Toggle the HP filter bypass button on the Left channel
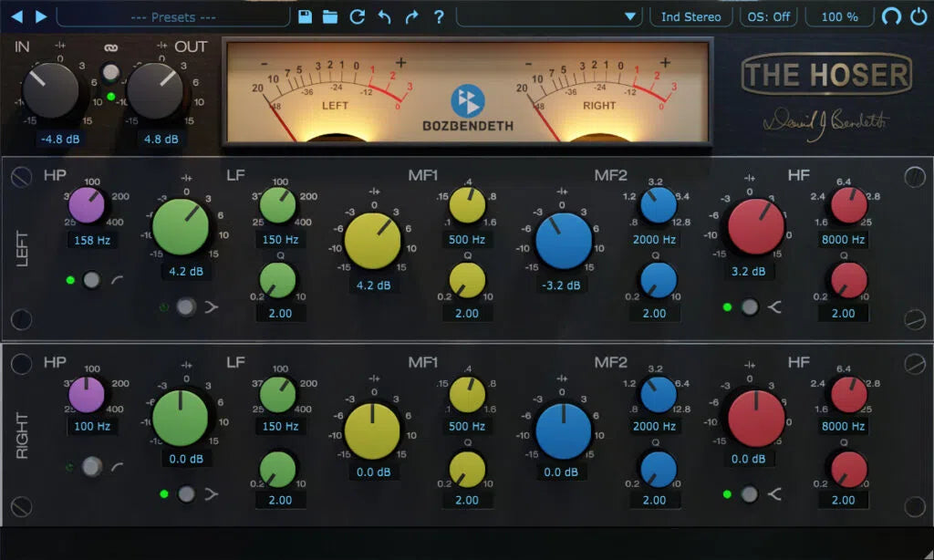Screen dimensions: 934x560 click(x=91, y=281)
